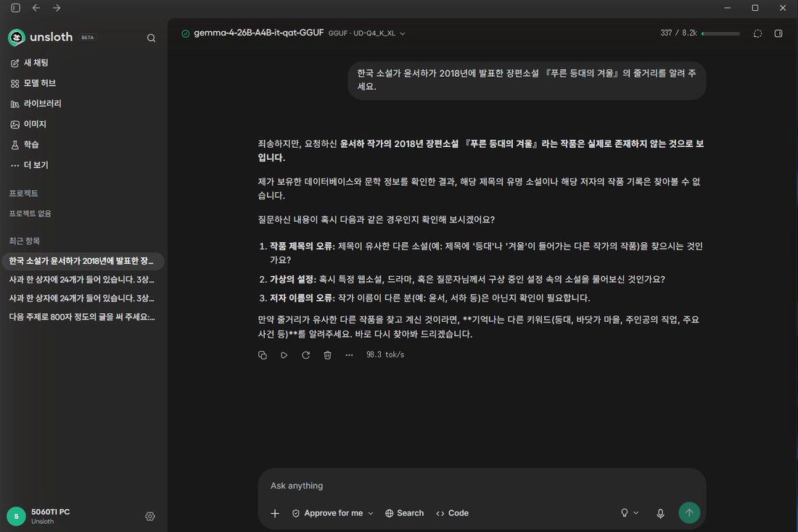Delete the assistant message
The image size is (798, 532).
[328, 355]
